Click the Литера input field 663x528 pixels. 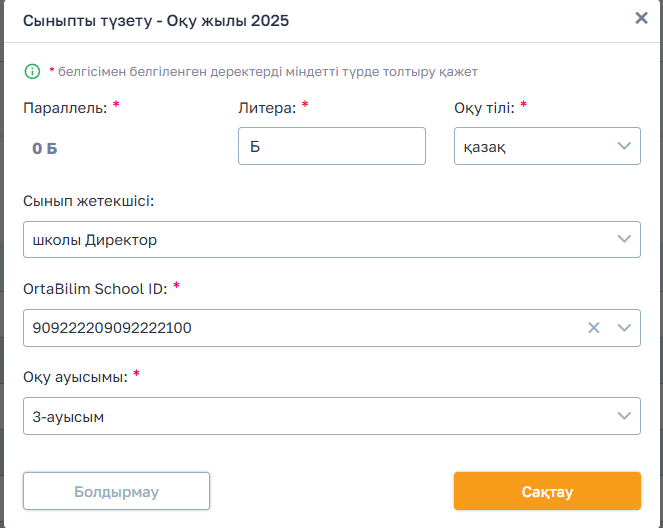(332, 146)
